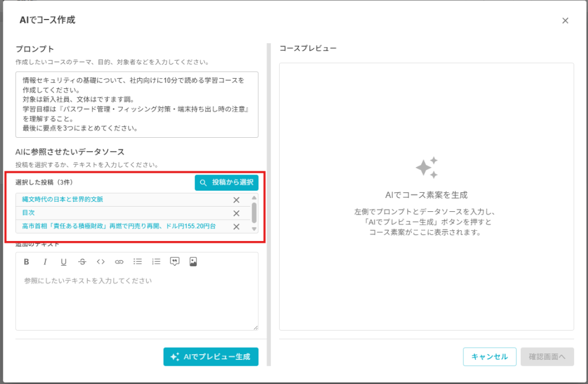Open the 縄文時代の日本と世界的文脈 post link
The width and height of the screenshot is (588, 384).
click(x=63, y=200)
